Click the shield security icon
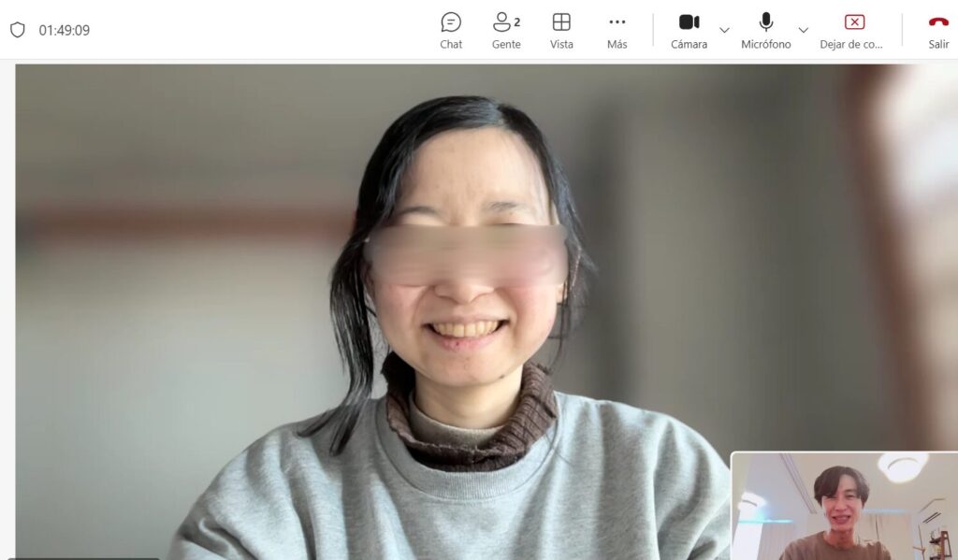 point(18,30)
